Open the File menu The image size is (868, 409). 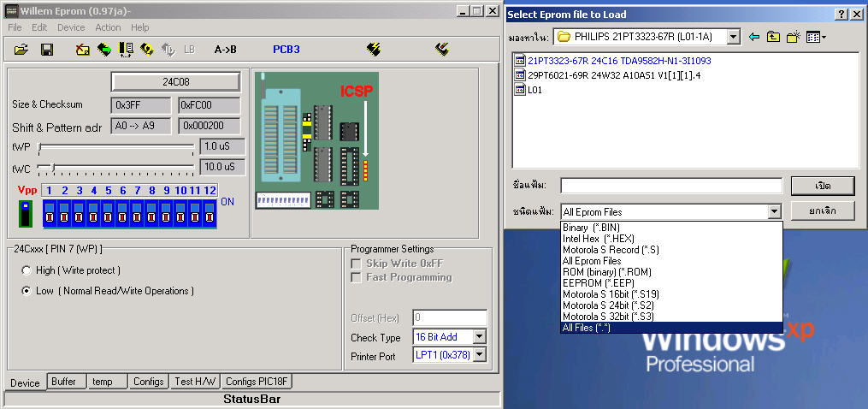click(15, 27)
